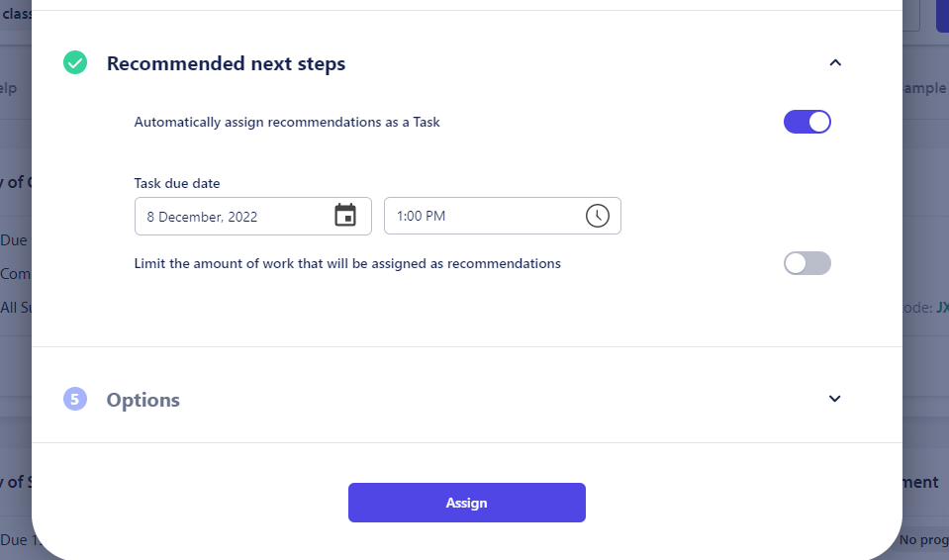The image size is (949, 560).
Task: Disable automatically assign recommendations toggle
Action: (807, 122)
